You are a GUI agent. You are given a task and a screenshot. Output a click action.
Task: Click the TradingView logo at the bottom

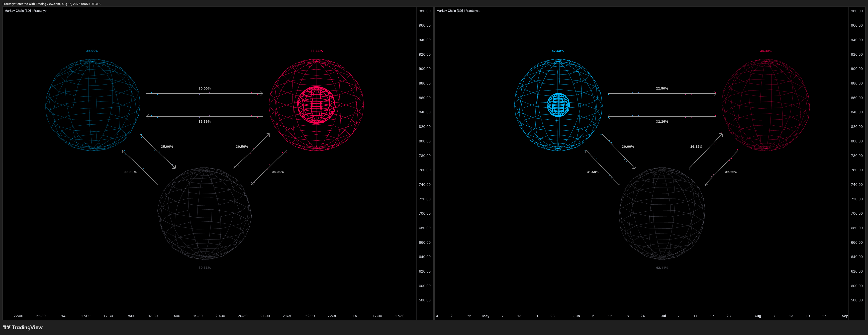point(23,327)
